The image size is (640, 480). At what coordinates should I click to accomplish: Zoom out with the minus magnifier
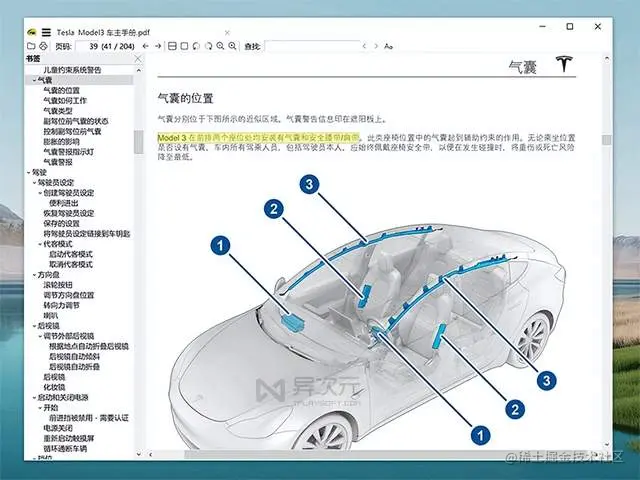[x=220, y=46]
